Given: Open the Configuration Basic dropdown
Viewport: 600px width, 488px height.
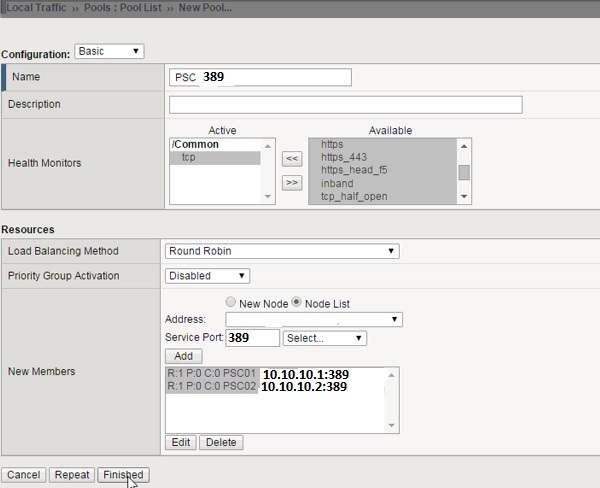Looking at the screenshot, I should [x=109, y=51].
